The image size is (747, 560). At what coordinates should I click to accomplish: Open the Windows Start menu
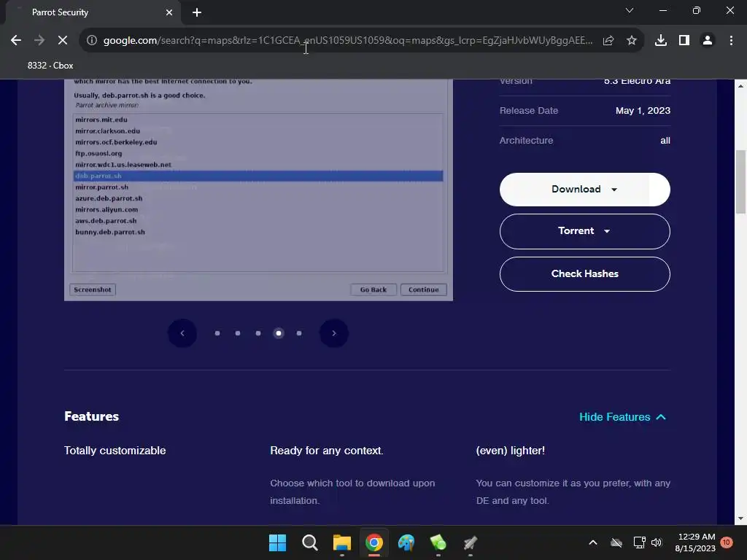pos(278,542)
